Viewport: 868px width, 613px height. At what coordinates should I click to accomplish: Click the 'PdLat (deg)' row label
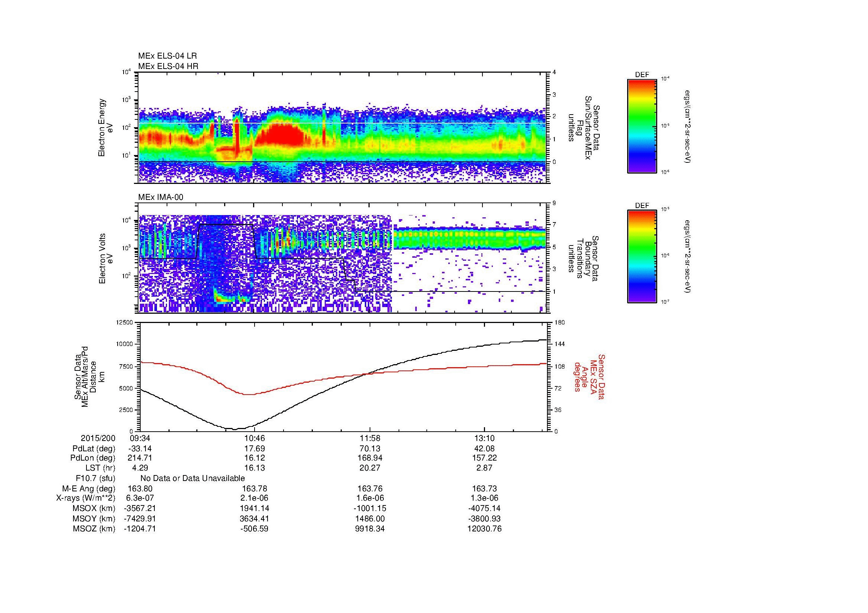[x=94, y=449]
